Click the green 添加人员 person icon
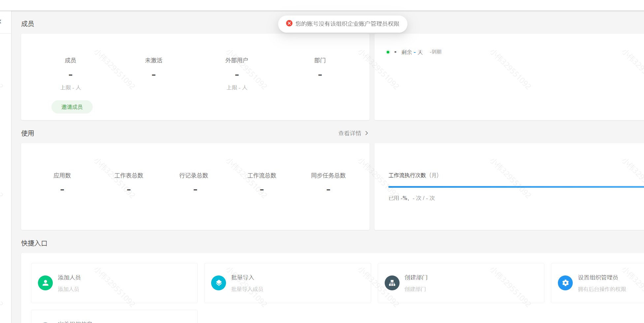 click(x=45, y=283)
